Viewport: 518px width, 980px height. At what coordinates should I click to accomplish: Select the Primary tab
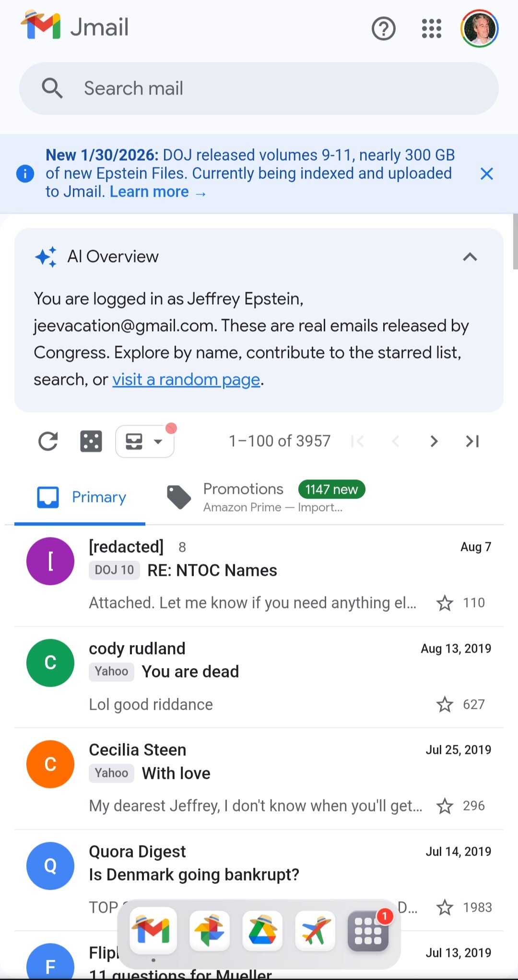point(82,497)
